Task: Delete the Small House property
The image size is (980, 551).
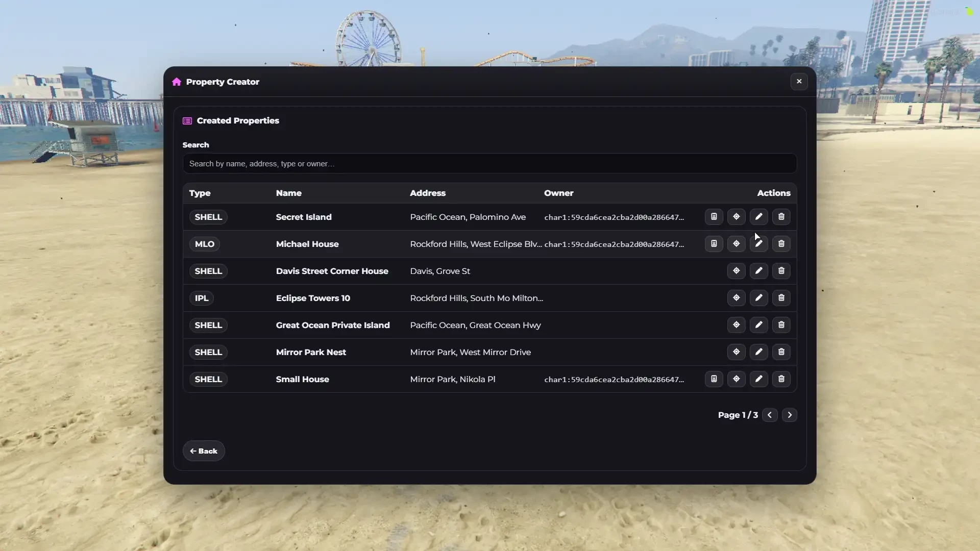Action: pyautogui.click(x=781, y=379)
